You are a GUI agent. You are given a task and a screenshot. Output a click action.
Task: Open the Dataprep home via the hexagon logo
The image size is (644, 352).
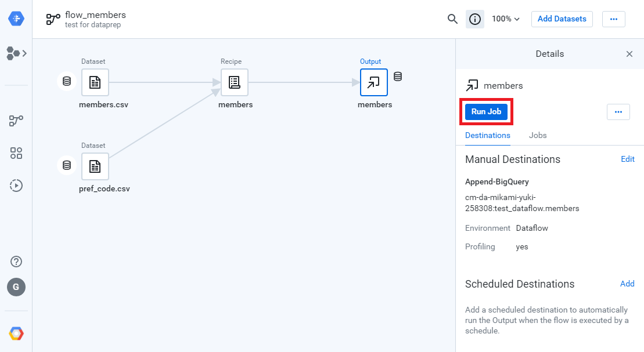(16, 19)
